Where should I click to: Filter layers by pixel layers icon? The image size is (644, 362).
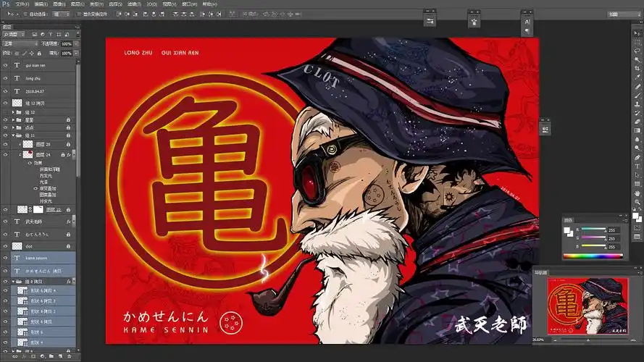(35, 35)
